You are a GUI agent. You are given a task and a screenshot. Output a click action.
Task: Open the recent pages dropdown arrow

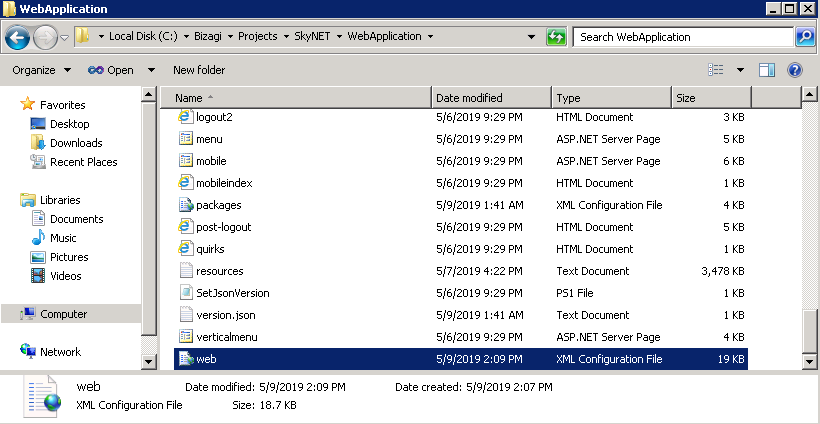point(65,38)
